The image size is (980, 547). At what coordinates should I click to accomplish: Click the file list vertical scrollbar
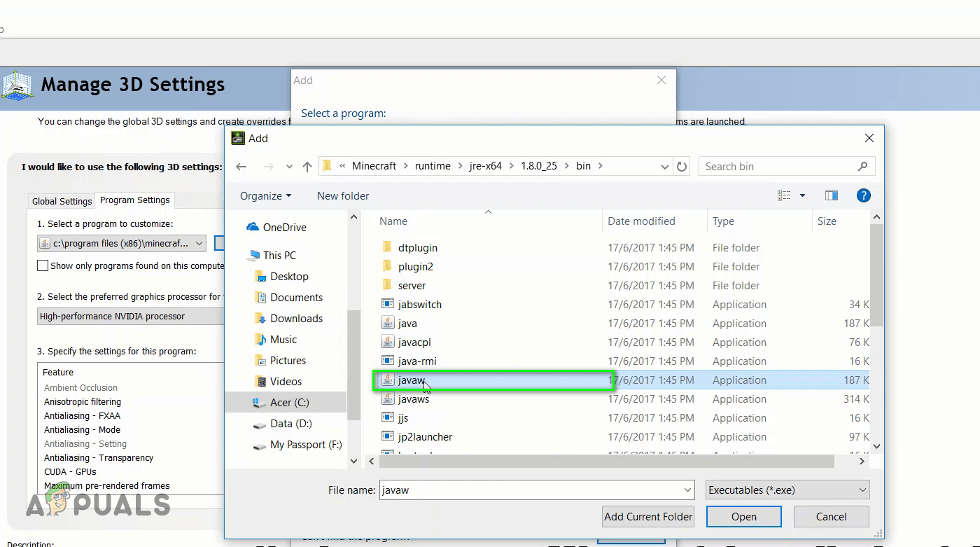coord(876,275)
